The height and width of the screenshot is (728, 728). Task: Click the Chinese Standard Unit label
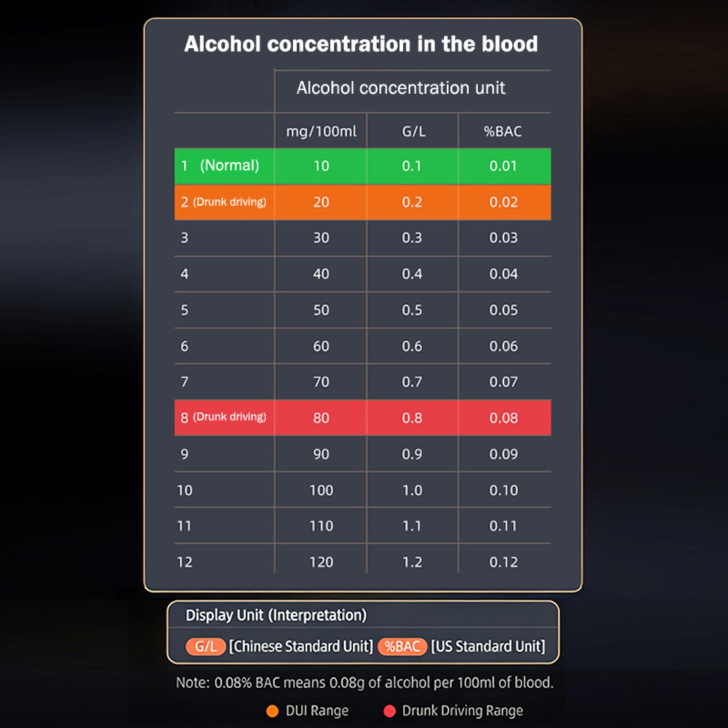pos(301,647)
